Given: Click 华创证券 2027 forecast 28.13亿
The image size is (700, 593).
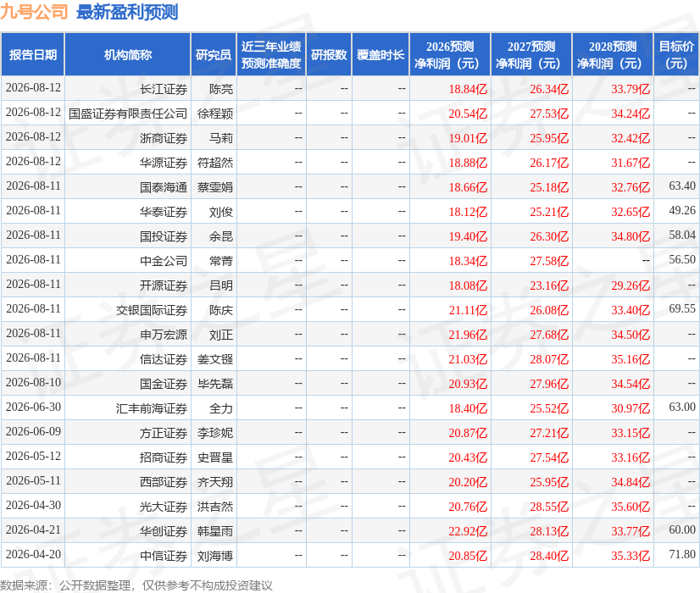Looking at the screenshot, I should [x=549, y=531].
